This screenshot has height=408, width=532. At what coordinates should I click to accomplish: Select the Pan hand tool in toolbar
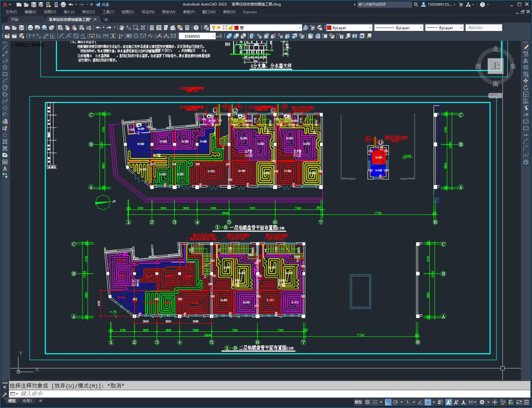point(122,28)
